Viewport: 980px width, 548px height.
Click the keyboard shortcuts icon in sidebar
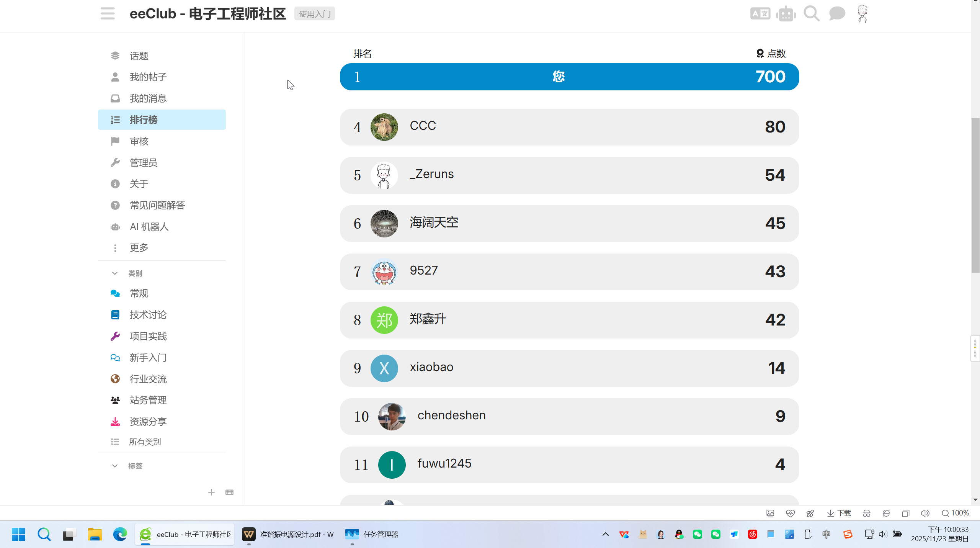point(229,492)
